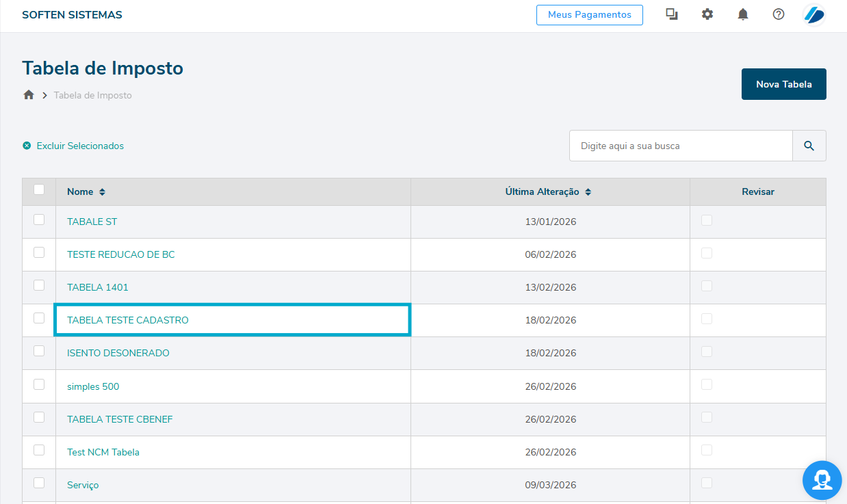Go to home via breadcrumb house icon

[29, 95]
